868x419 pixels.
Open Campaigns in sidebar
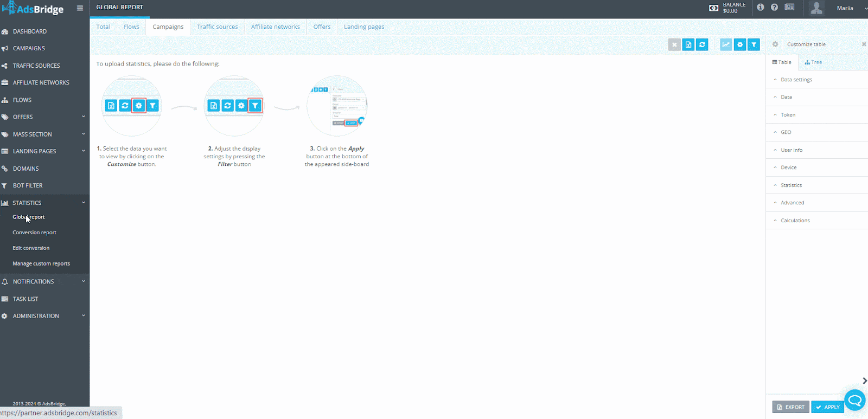coord(44,48)
